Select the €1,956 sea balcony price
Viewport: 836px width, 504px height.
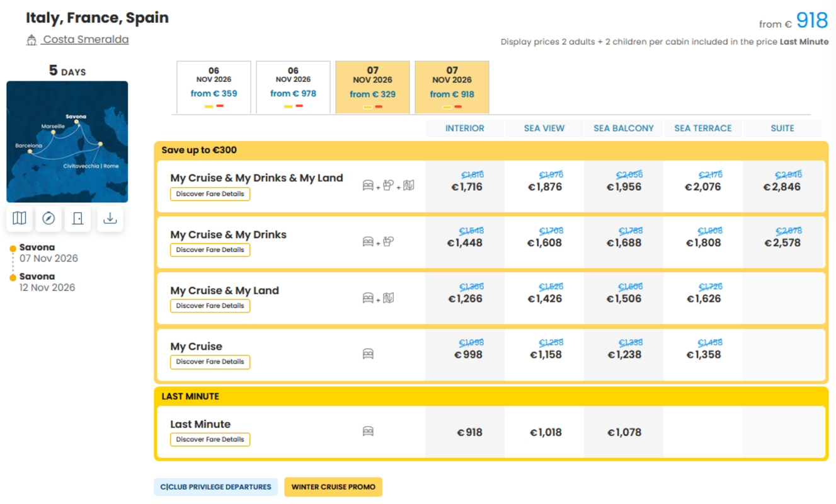point(624,187)
